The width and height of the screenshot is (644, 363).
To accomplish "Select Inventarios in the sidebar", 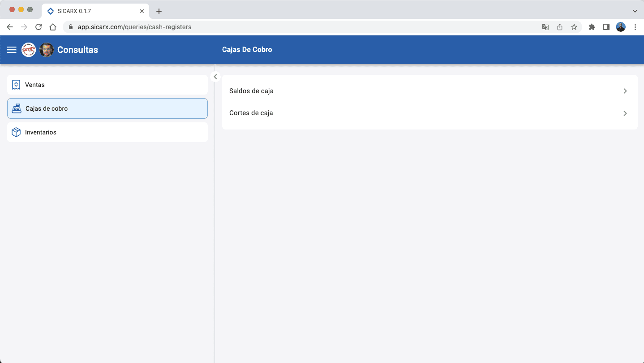I will pos(107,132).
